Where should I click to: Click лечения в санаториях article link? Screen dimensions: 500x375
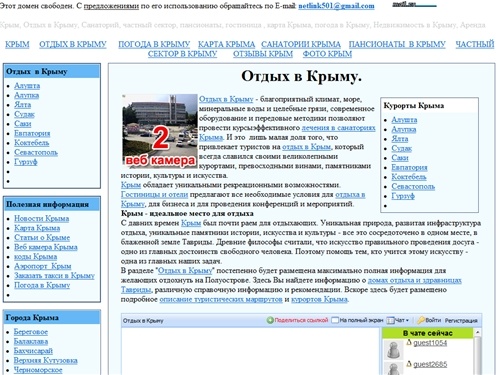click(338, 128)
